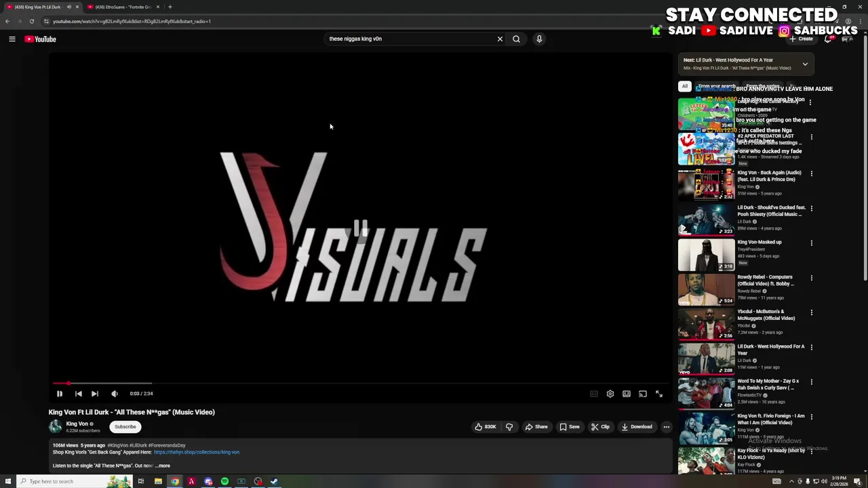Go back in browser history
The image size is (868, 488).
tap(7, 21)
